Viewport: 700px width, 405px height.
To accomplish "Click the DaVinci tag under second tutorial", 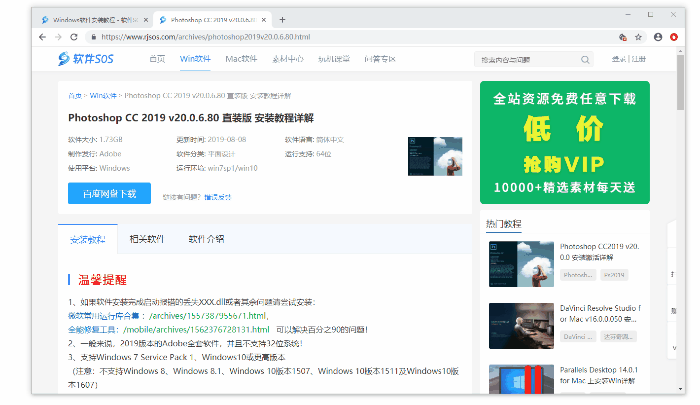I will click(x=578, y=336).
